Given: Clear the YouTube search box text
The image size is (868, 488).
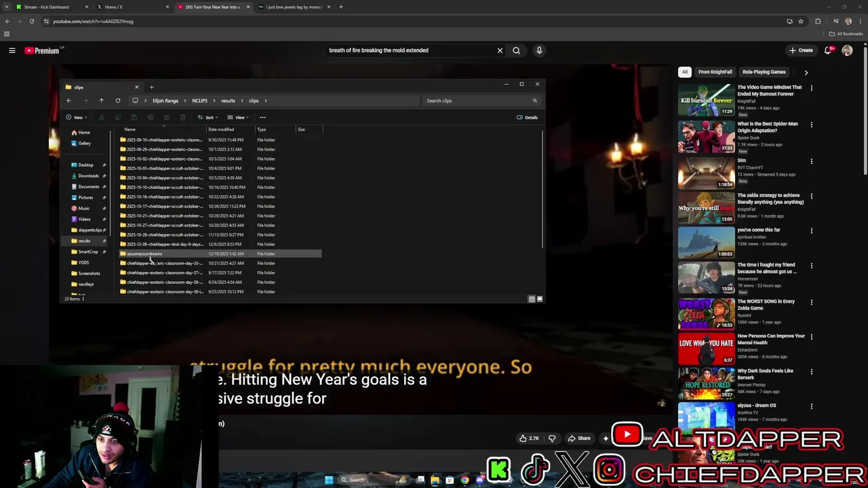Looking at the screenshot, I should 500,50.
